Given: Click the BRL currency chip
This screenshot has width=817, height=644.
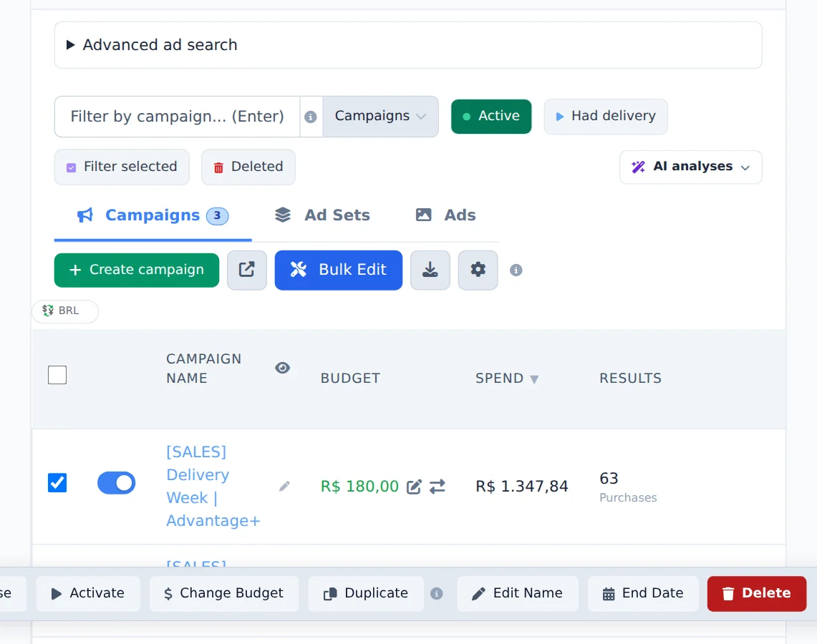Looking at the screenshot, I should 65,311.
